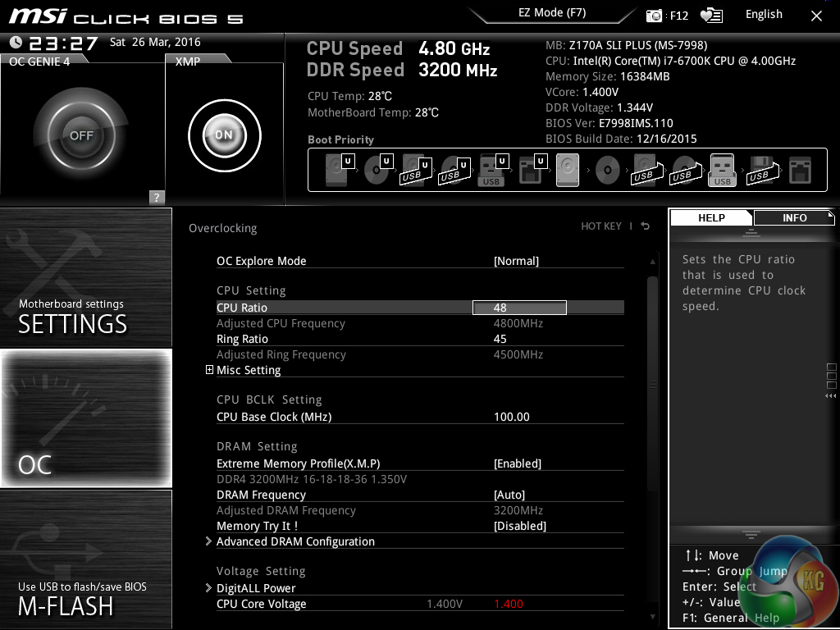Click the hot key back arrow icon
Viewport: 840px width, 630px height.
tap(646, 226)
